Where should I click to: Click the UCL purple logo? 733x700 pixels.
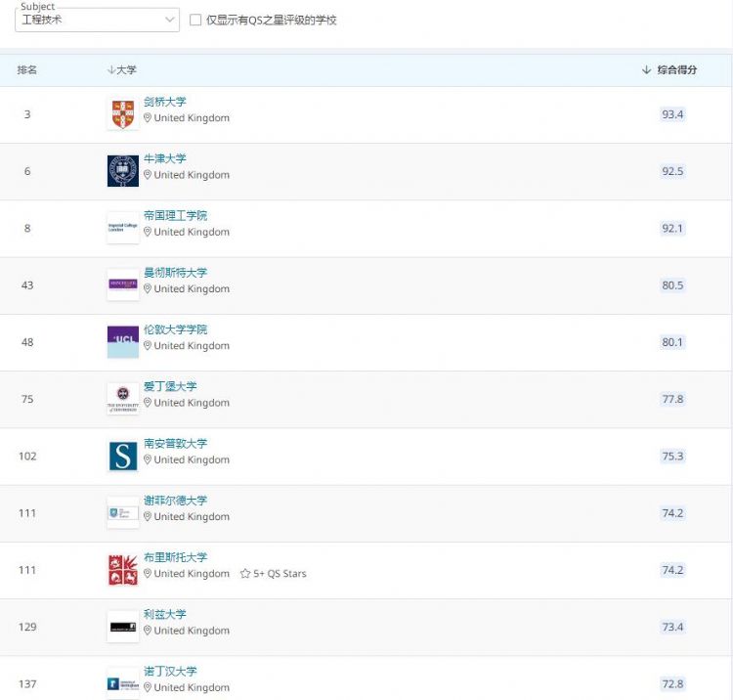pyautogui.click(x=122, y=341)
